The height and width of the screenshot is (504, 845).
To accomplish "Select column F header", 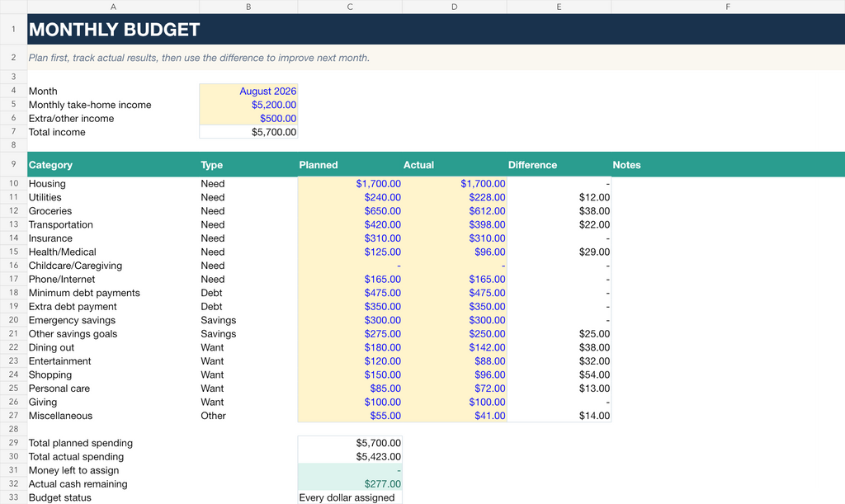I will 728,7.
